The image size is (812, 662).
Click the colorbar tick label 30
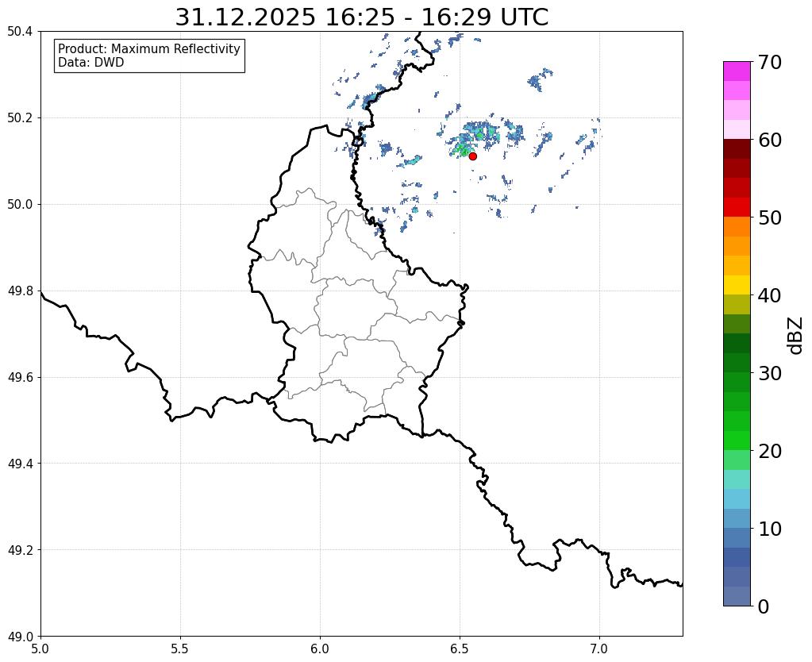pyautogui.click(x=770, y=373)
